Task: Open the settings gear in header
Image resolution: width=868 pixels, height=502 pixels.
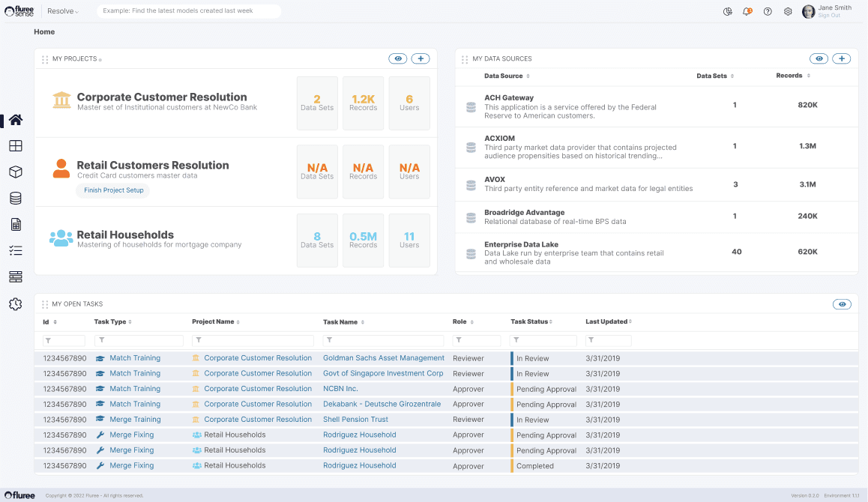Action: pyautogui.click(x=788, y=11)
